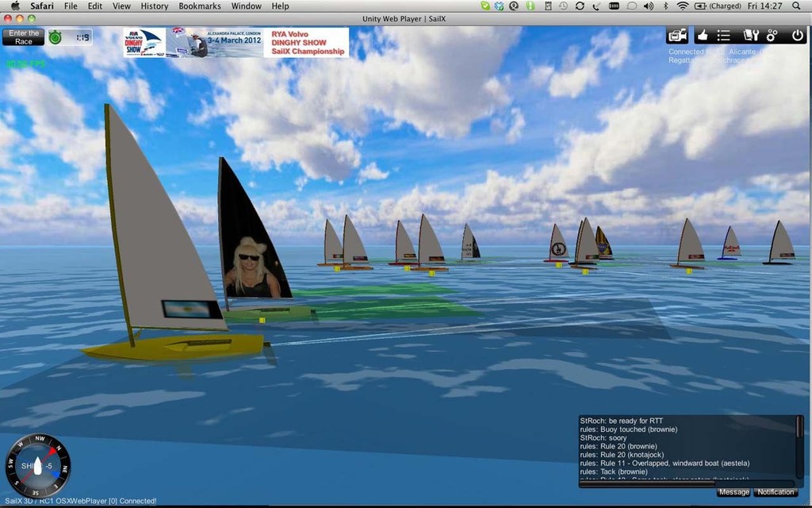Click the sync arrows menu bar icon
This screenshot has height=508, width=812.
pyautogui.click(x=580, y=6)
